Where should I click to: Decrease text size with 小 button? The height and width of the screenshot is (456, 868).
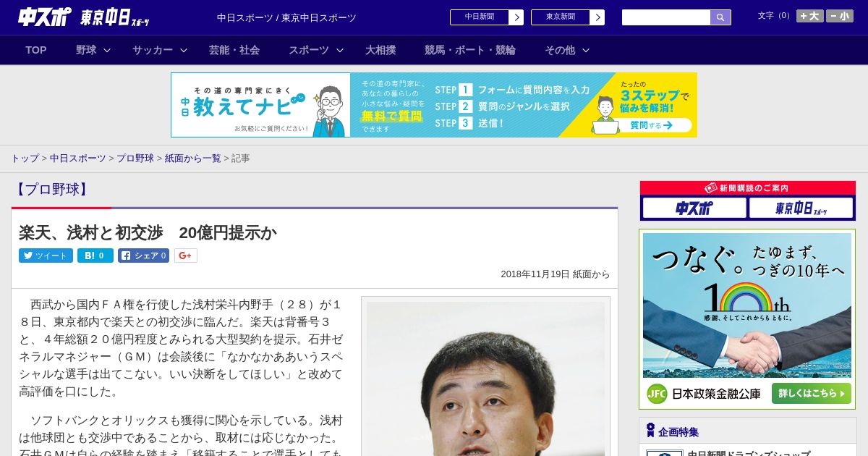click(840, 16)
